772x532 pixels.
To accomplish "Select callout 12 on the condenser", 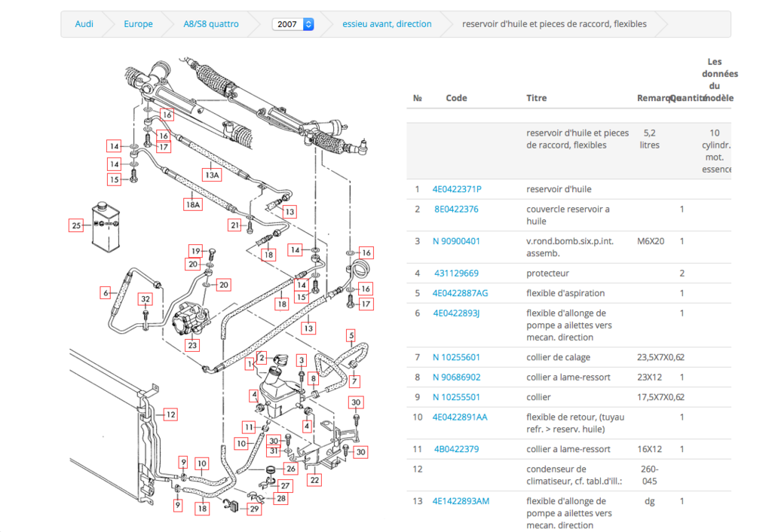I will coord(171,414).
